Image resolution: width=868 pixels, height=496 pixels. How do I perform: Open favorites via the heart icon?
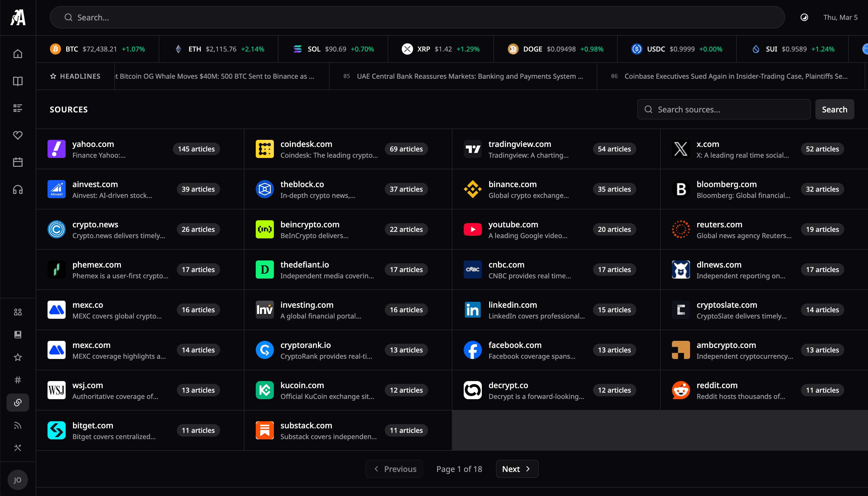pyautogui.click(x=17, y=135)
